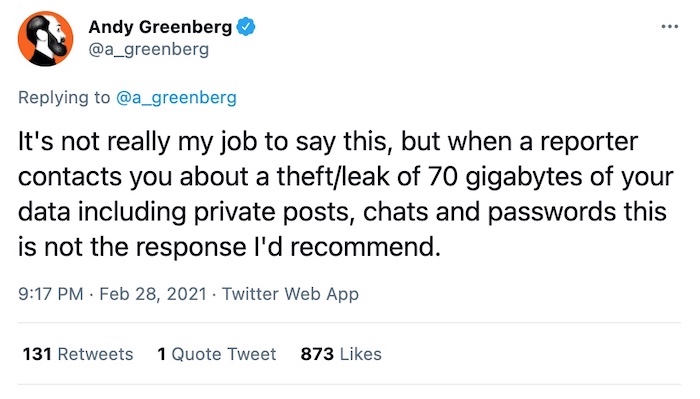Viewport: 700px width, 399px height.
Task: Visit the @a_greenberg handle below the name
Action: [149, 49]
